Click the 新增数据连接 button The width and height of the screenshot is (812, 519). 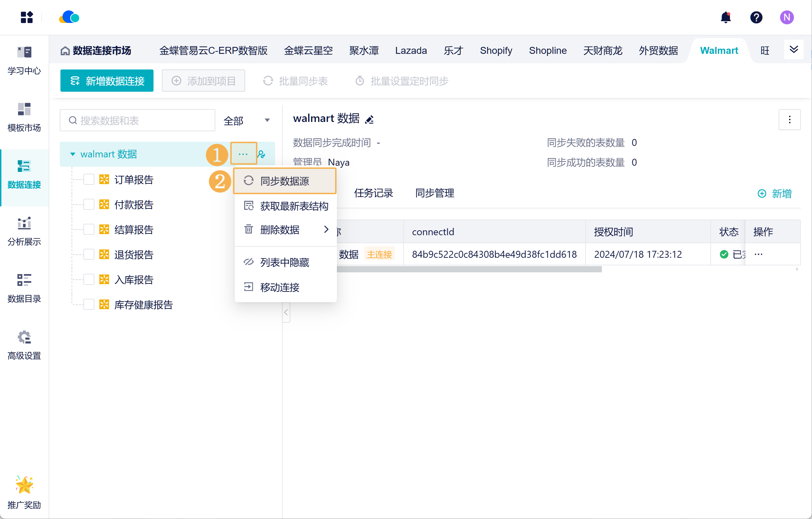pyautogui.click(x=107, y=81)
